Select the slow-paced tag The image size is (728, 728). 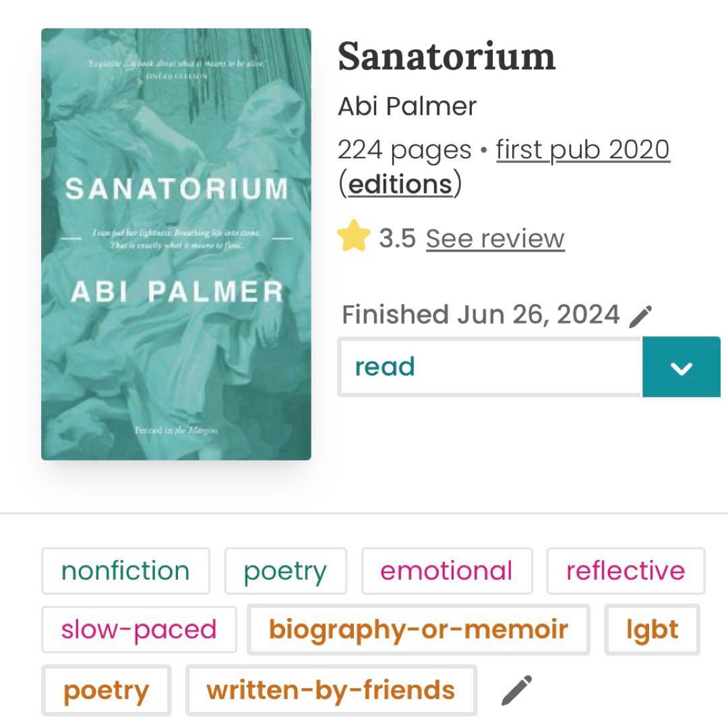coord(139,630)
